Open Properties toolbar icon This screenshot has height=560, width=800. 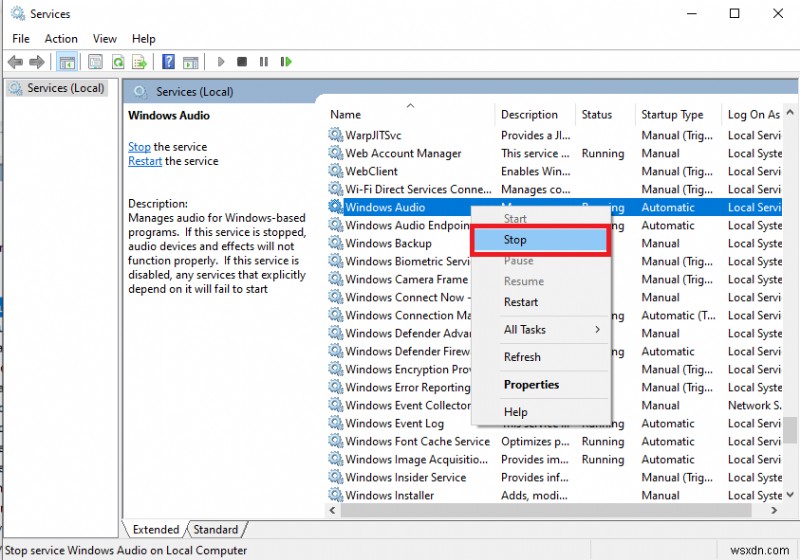(95, 62)
